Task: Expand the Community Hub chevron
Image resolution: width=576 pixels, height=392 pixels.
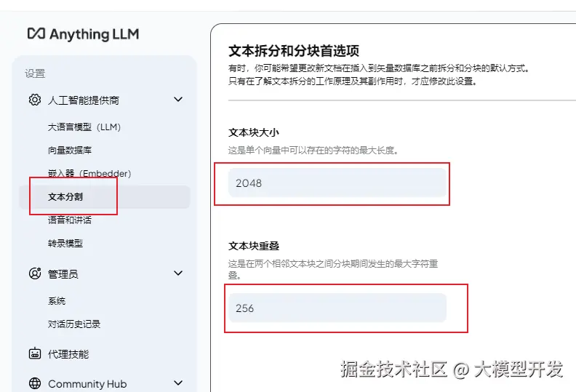Action: [x=178, y=383]
